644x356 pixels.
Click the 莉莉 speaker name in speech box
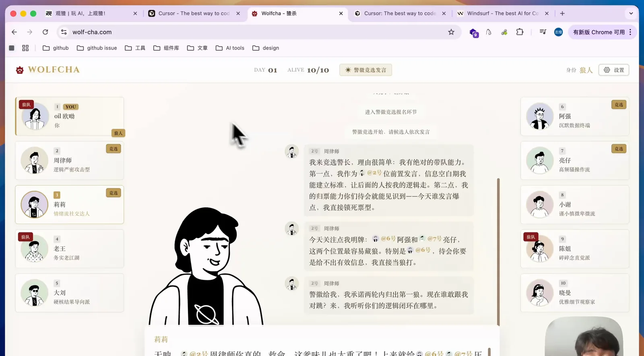[161, 339]
